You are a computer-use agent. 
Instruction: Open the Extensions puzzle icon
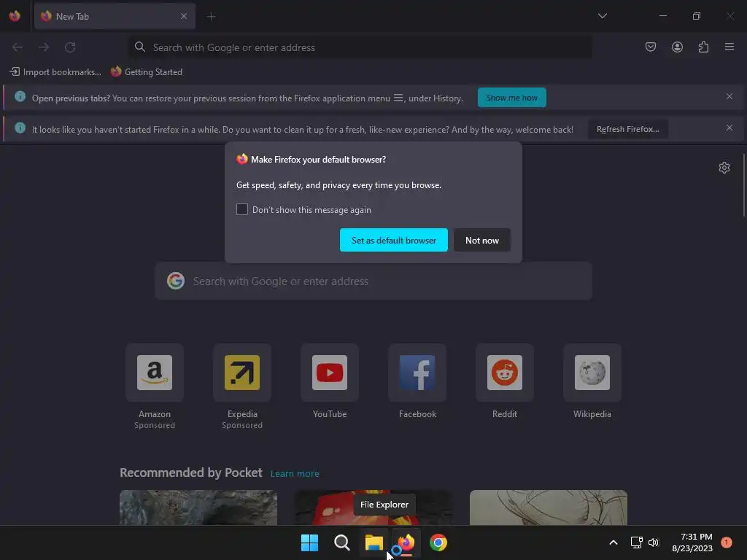click(703, 47)
